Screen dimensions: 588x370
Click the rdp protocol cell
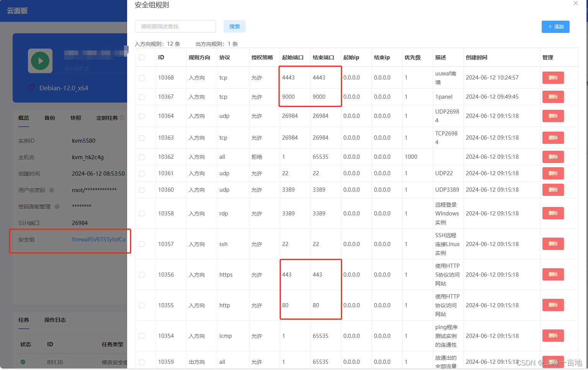[x=224, y=214]
